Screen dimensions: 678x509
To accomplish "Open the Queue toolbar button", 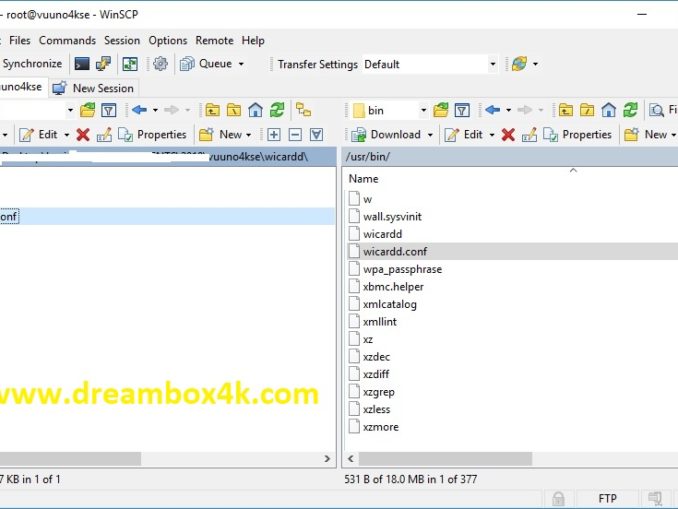I will [x=206, y=64].
